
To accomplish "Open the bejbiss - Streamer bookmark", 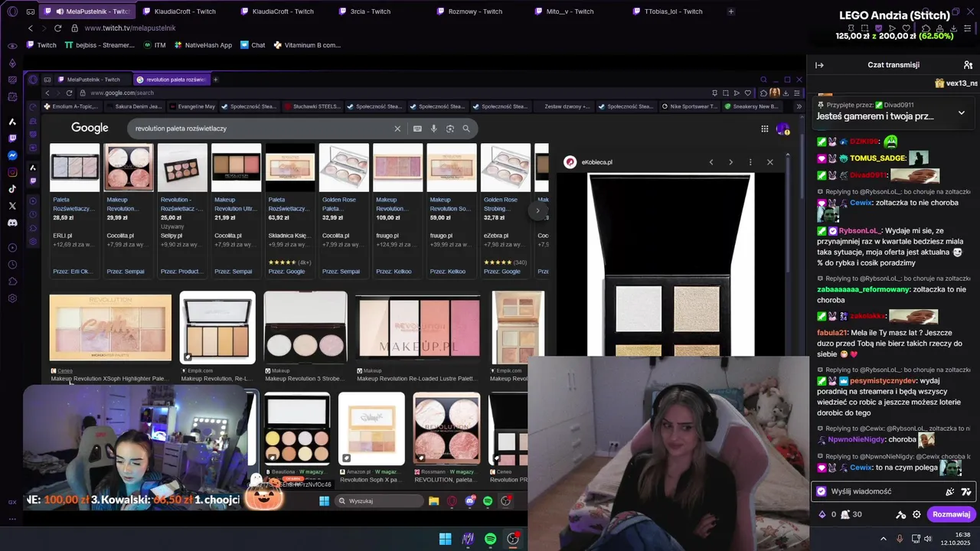I will [x=100, y=45].
